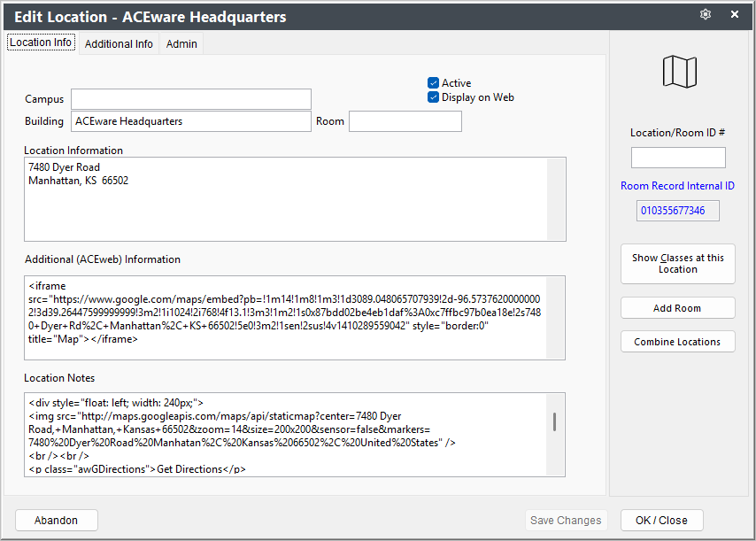The width and height of the screenshot is (756, 541).
Task: Click the Add Room button
Action: [x=677, y=308]
